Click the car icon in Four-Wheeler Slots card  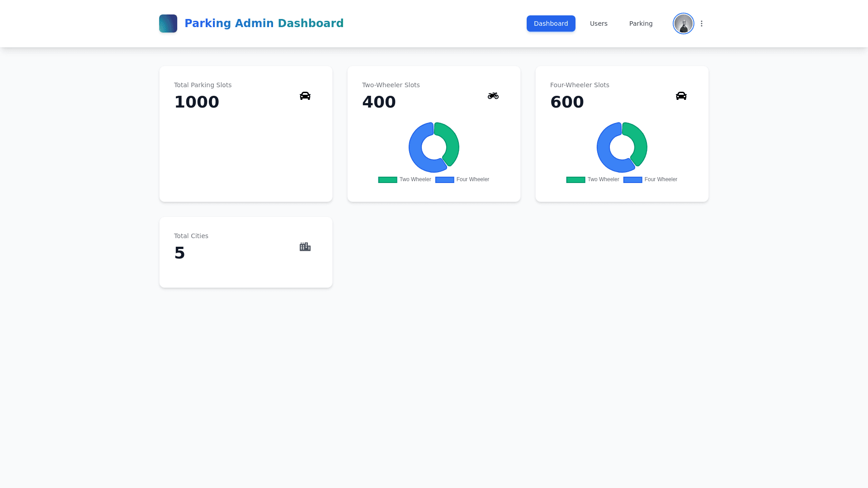(681, 96)
